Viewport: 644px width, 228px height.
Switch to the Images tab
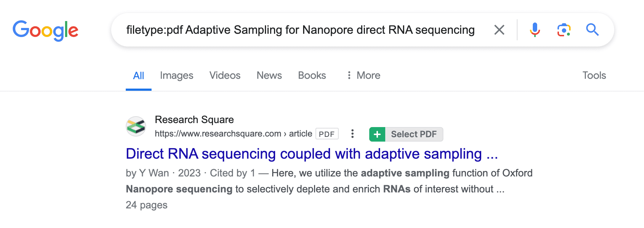(177, 76)
